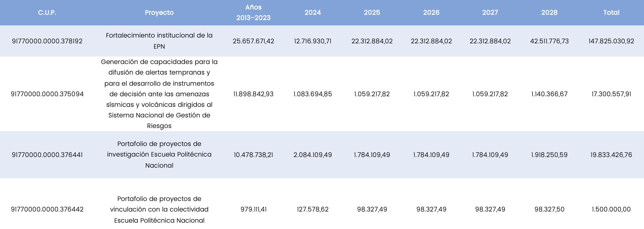Click Portafolio de proyectos de vinculación cell
The image size is (644, 229).
coord(159,209)
